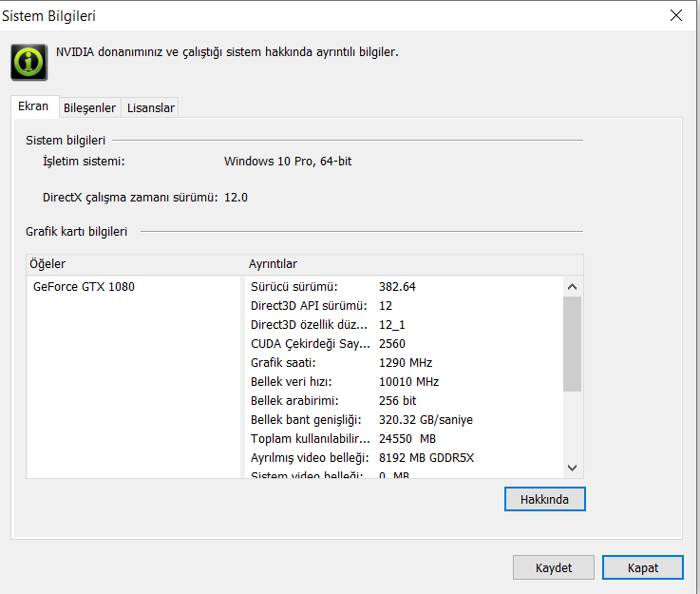Click the CUDA core count 2560
Image resolution: width=700 pixels, height=594 pixels.
tap(392, 344)
